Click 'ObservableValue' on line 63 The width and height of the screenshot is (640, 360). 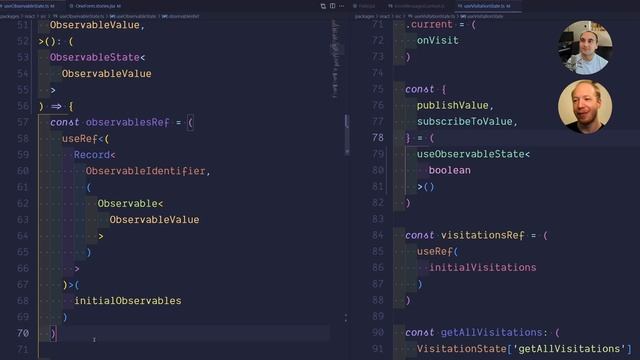point(154,220)
